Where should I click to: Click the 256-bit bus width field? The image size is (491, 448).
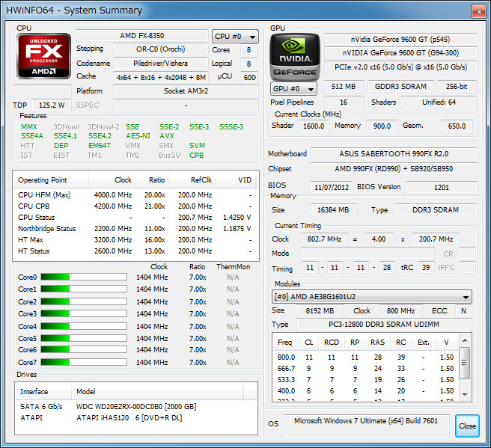pos(457,87)
